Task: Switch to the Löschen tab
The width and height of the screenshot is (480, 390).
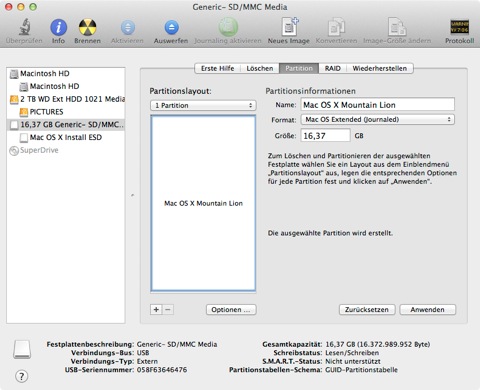Action: tap(260, 68)
